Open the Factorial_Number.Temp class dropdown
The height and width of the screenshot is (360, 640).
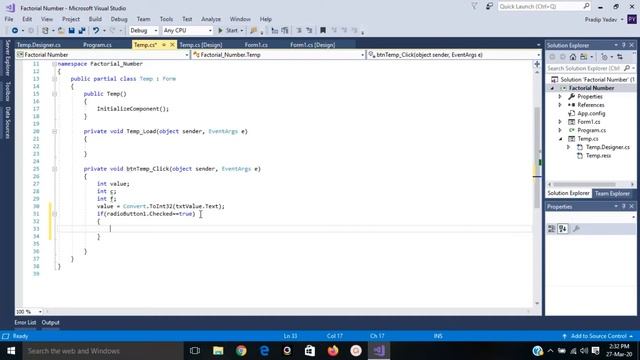click(x=278, y=55)
